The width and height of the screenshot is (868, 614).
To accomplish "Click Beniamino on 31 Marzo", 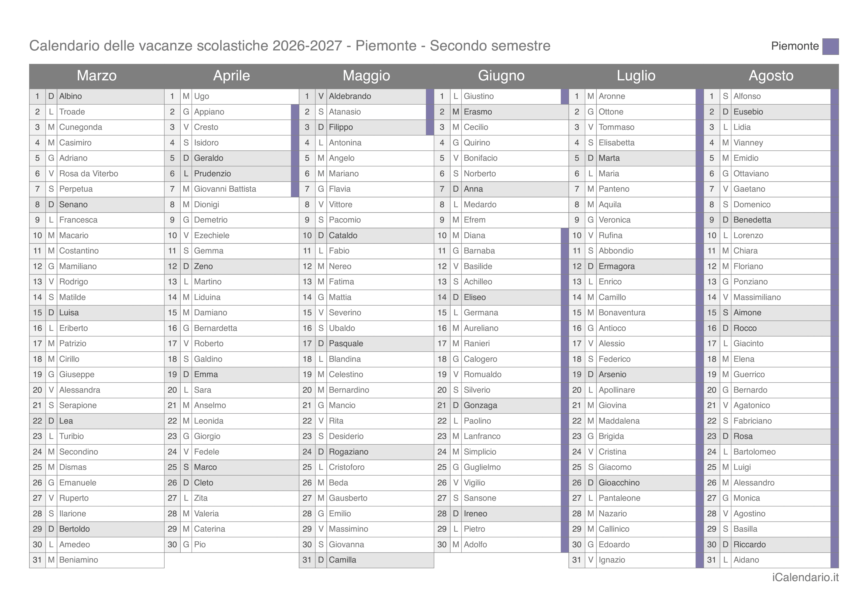I will (78, 560).
